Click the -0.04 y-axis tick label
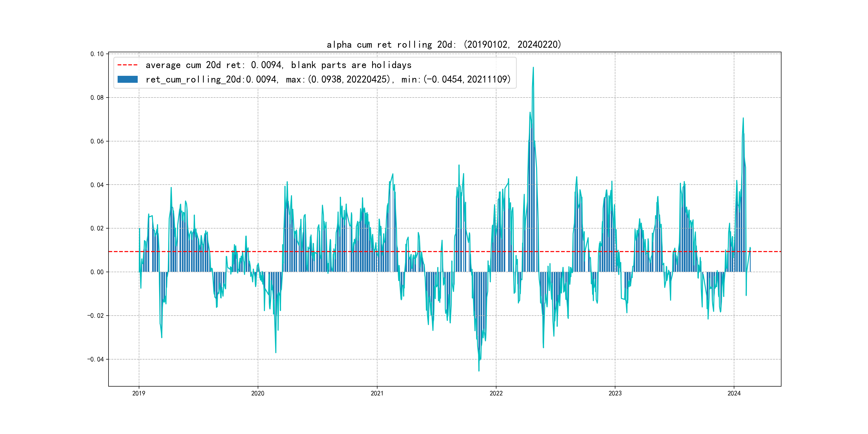 [x=95, y=359]
